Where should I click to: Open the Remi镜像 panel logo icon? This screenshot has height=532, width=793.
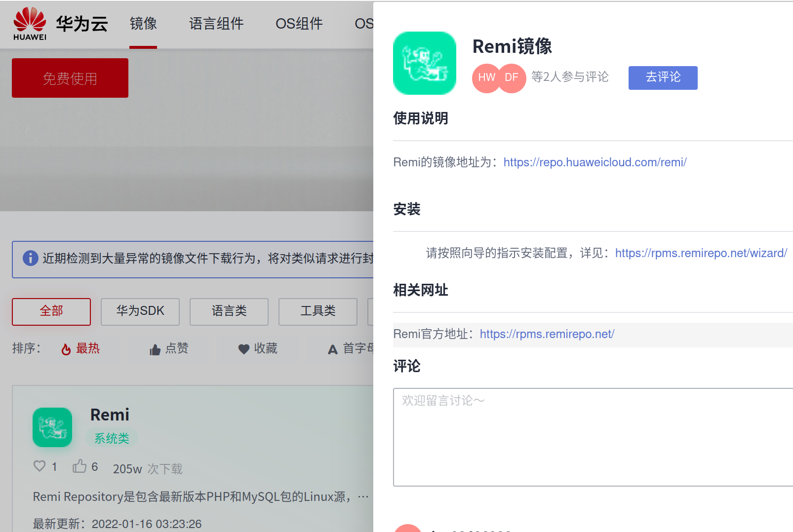point(425,63)
